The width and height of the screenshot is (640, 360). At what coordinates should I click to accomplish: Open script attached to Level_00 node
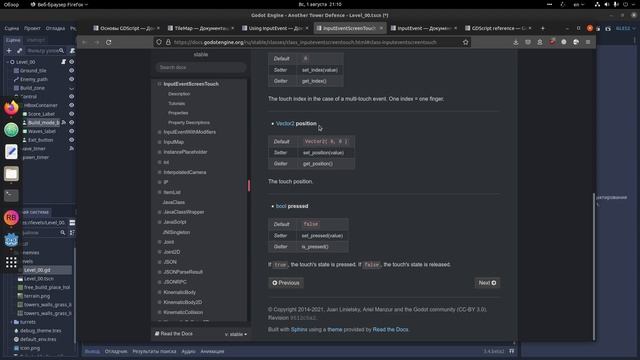pyautogui.click(x=63, y=62)
